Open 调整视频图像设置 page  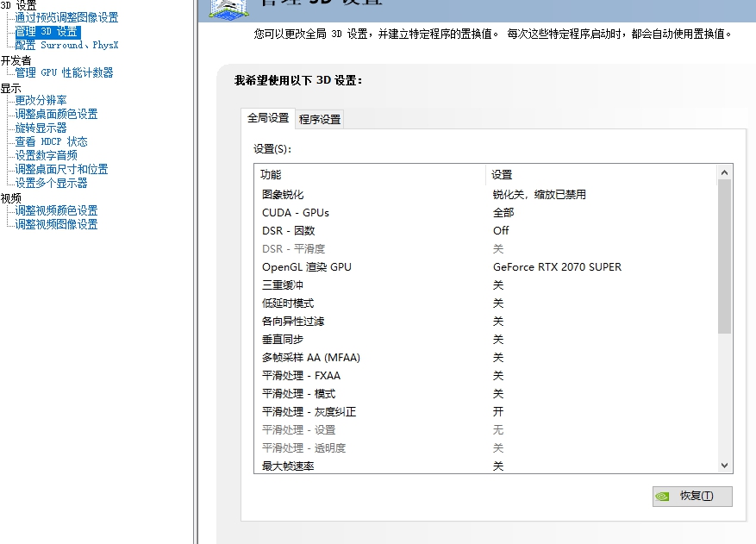(56, 225)
